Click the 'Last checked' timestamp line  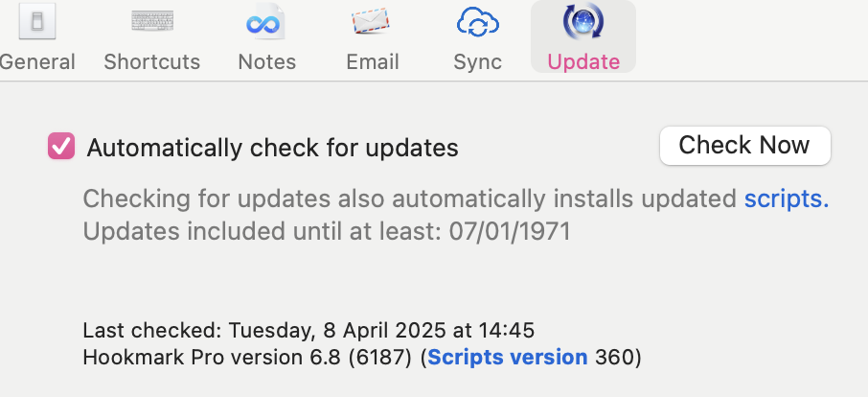click(x=308, y=331)
